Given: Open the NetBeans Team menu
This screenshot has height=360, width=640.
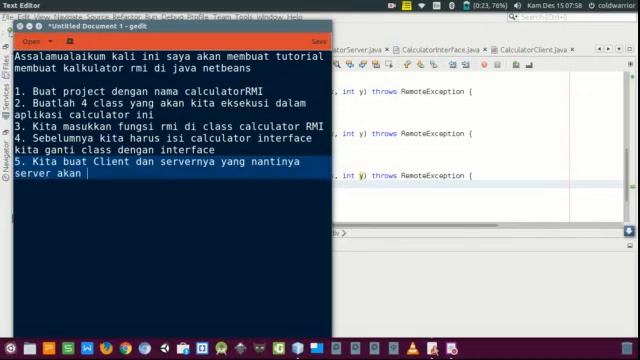Looking at the screenshot, I should (222, 17).
